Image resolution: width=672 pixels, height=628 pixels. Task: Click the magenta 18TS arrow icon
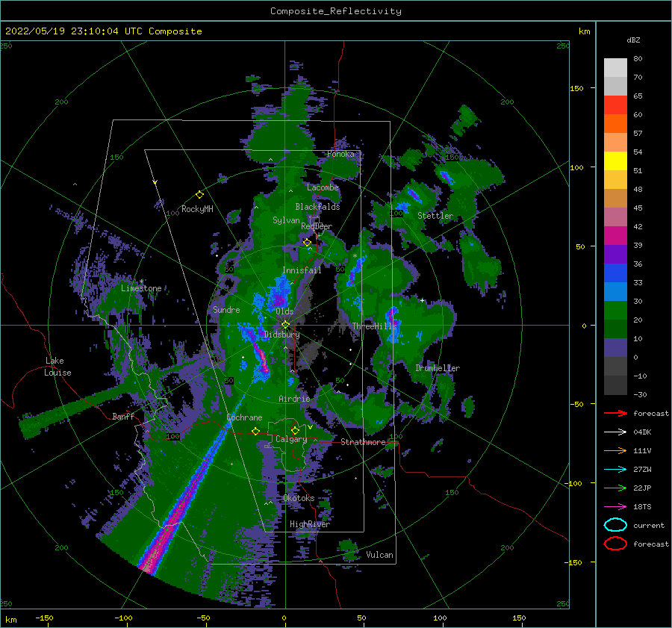tap(615, 507)
